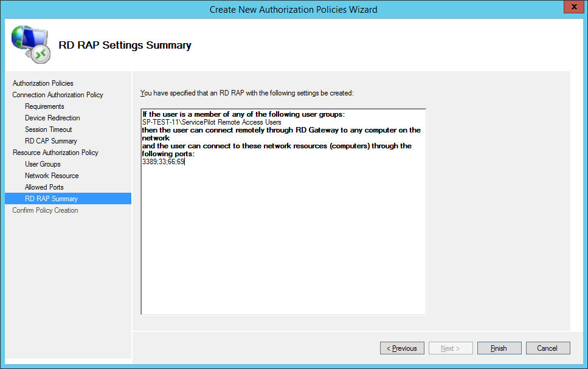The height and width of the screenshot is (369, 588).
Task: Jump to the RD CAP Summary step
Action: (50, 141)
